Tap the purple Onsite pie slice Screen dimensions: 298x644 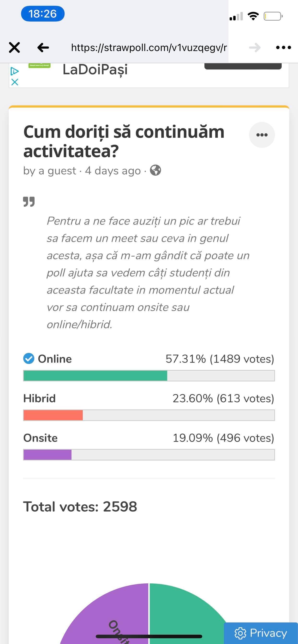113,615
